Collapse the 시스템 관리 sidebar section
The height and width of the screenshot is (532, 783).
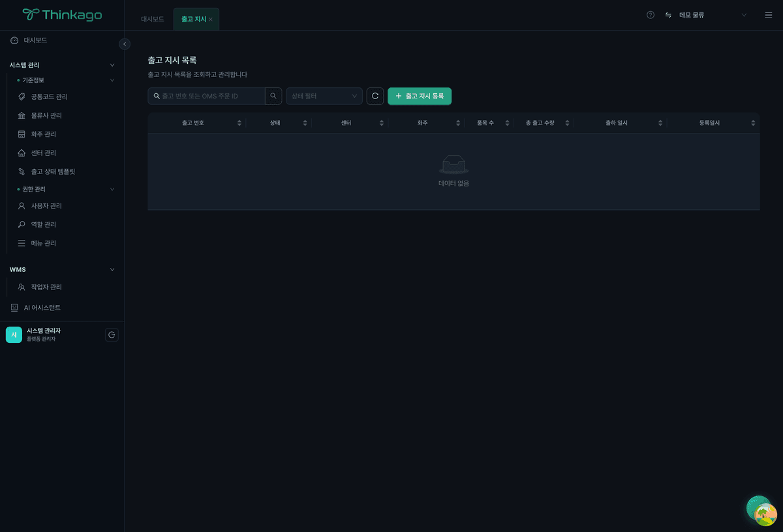112,65
